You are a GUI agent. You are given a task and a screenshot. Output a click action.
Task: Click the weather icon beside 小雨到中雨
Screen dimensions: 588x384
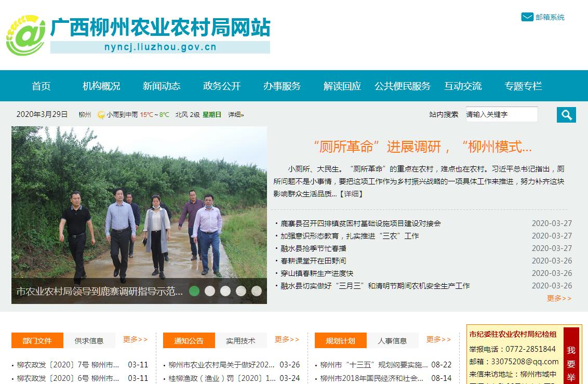(101, 115)
